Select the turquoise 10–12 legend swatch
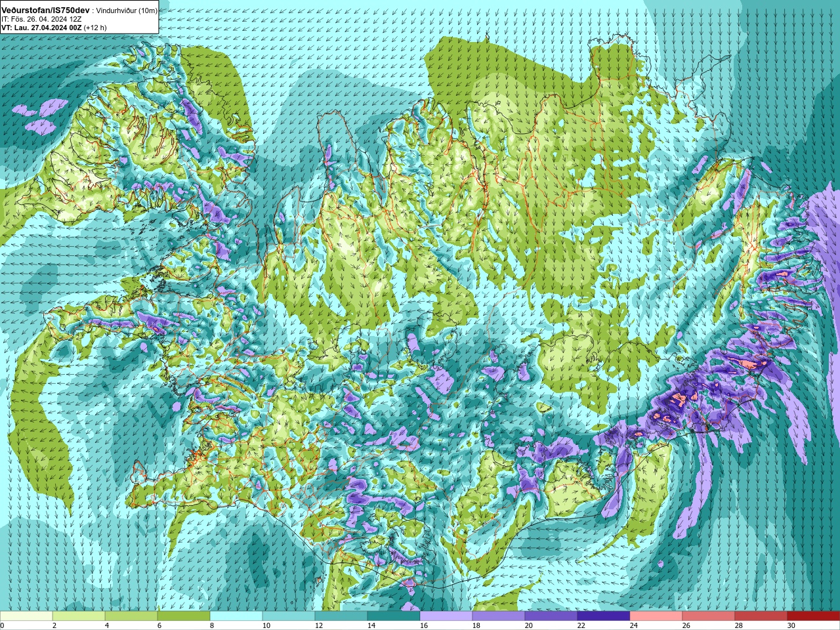 pyautogui.click(x=289, y=616)
